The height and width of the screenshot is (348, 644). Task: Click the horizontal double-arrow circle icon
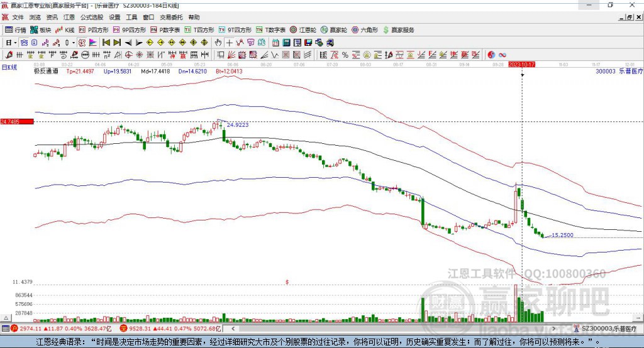click(x=85, y=55)
